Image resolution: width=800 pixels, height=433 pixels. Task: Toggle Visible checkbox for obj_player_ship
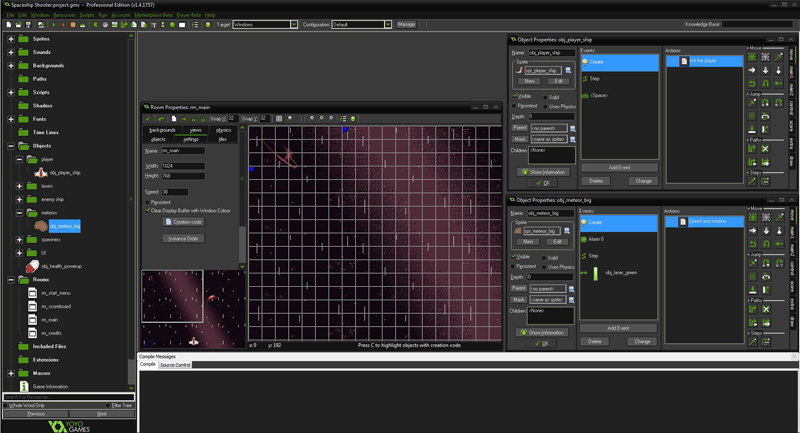[x=515, y=97]
